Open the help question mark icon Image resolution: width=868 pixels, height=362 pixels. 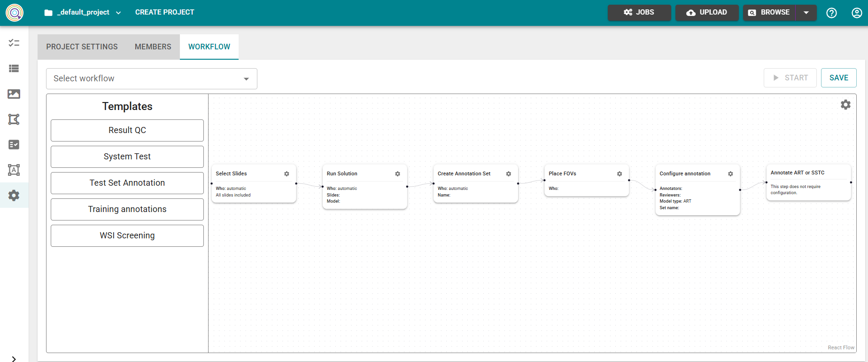pos(831,13)
